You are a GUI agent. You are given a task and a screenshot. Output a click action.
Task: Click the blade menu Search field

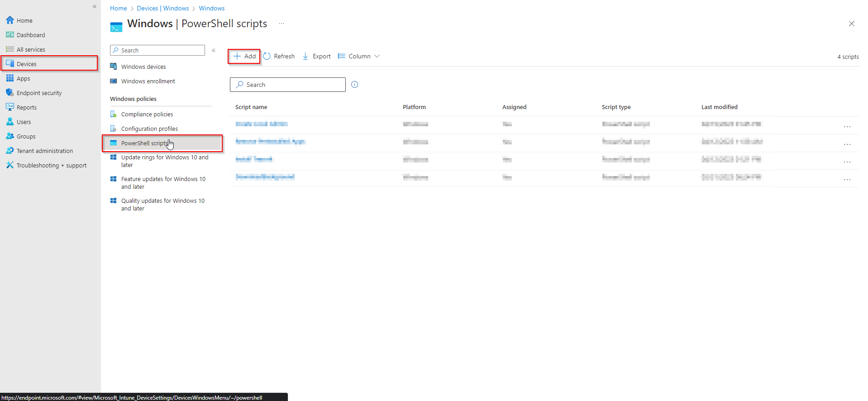point(157,50)
